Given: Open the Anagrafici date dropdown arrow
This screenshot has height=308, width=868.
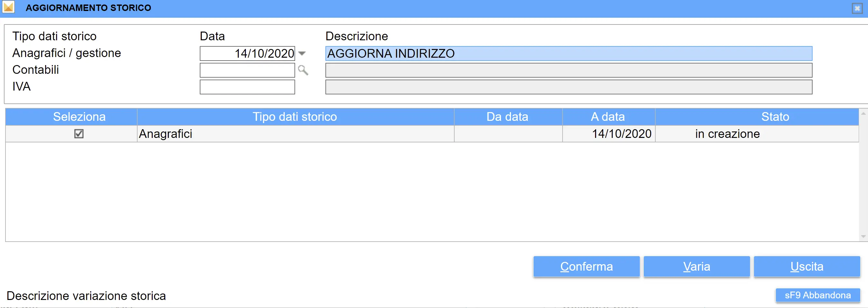Looking at the screenshot, I should tap(302, 53).
